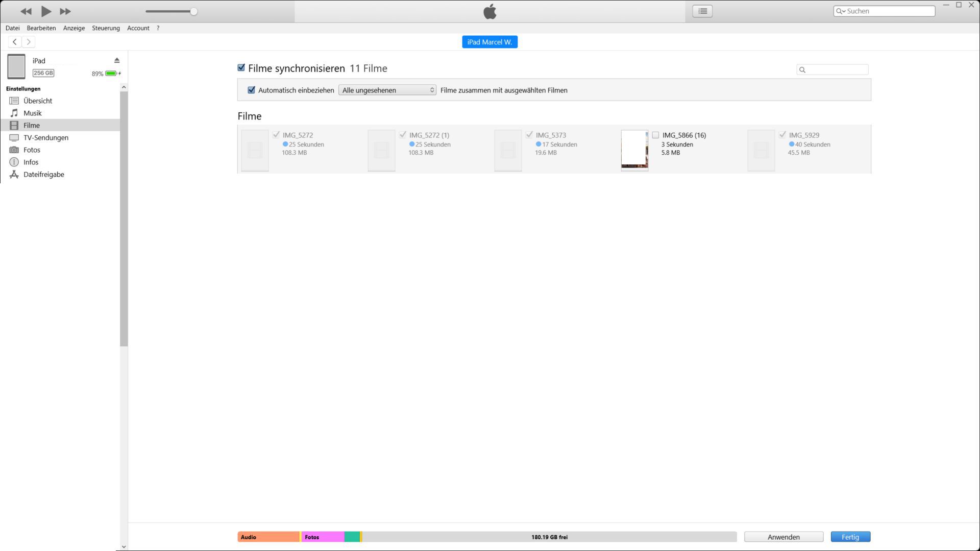Toggle the checkbox for IMG_5929
Viewport: 980px width, 551px height.
pyautogui.click(x=782, y=135)
